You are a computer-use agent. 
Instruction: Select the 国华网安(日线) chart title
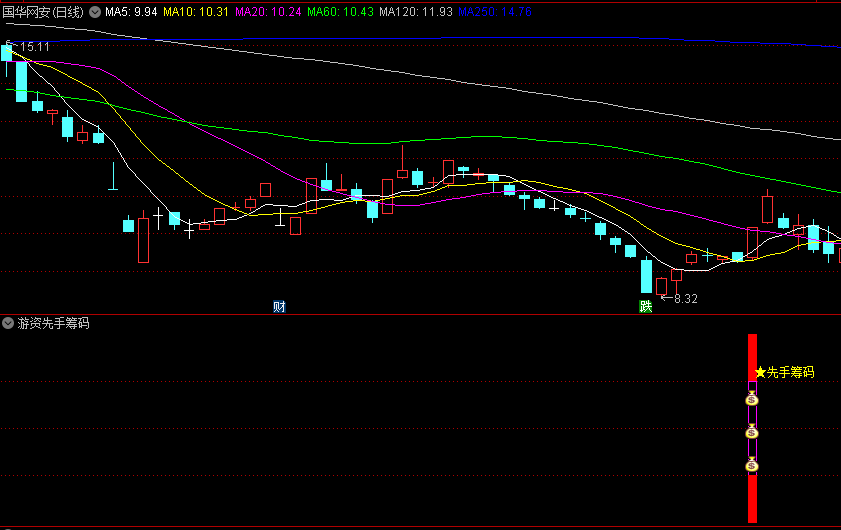[x=43, y=12]
